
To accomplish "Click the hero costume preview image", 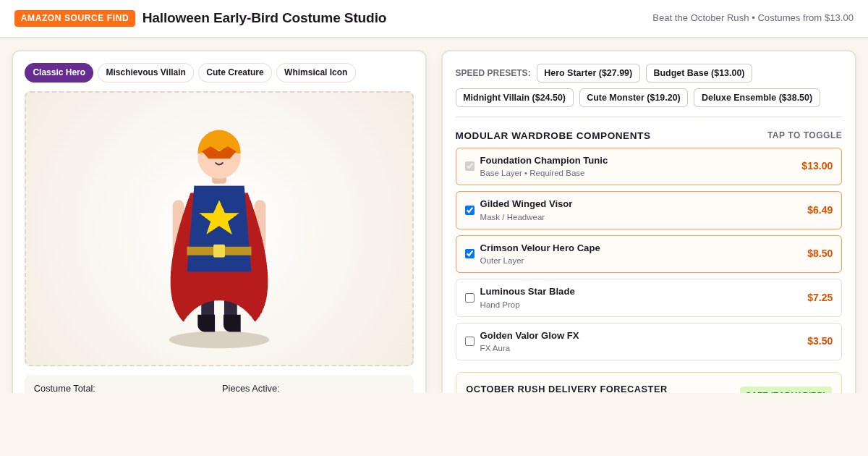I will click(x=219, y=229).
